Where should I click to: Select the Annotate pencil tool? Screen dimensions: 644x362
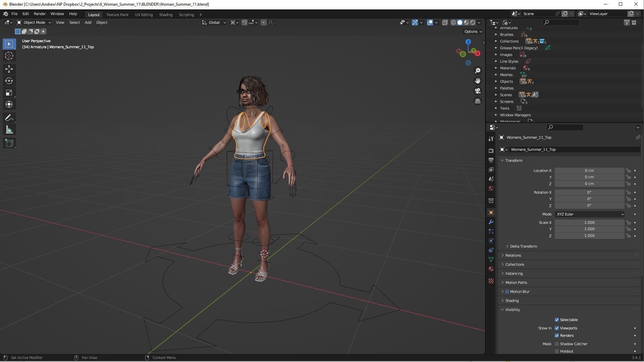pyautogui.click(x=9, y=118)
